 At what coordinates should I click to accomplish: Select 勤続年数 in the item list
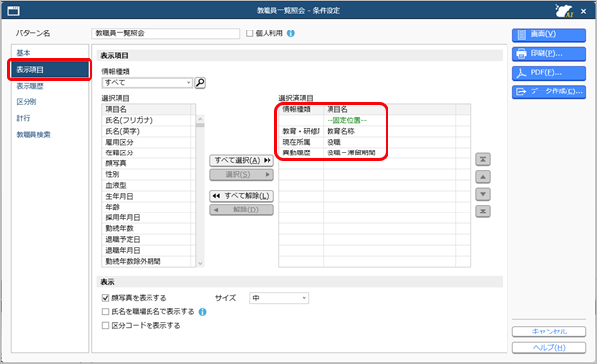click(x=149, y=228)
